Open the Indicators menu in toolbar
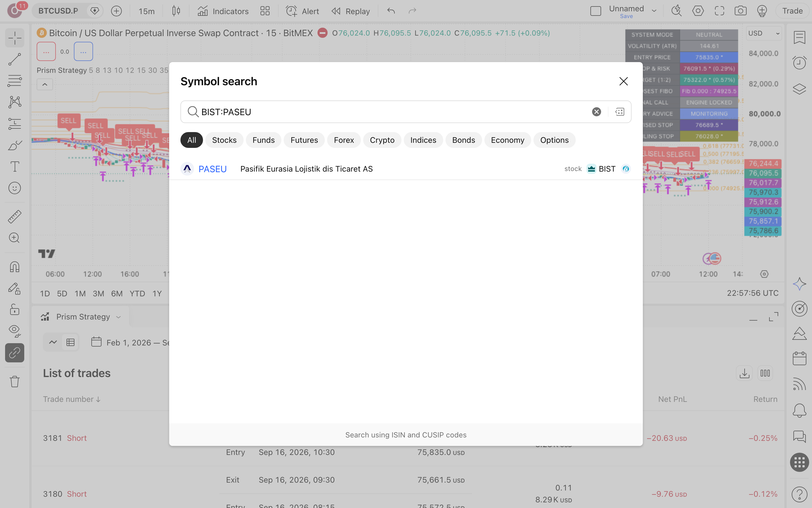812x508 pixels. tap(223, 11)
